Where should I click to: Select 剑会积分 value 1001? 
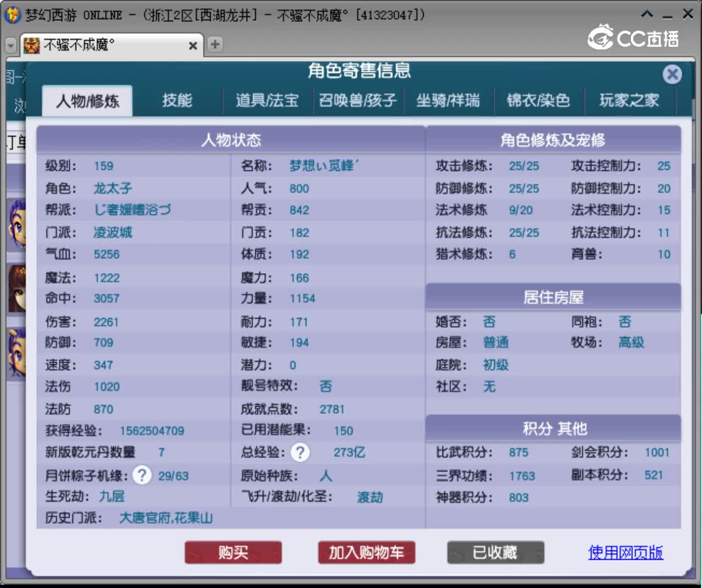coord(657,453)
